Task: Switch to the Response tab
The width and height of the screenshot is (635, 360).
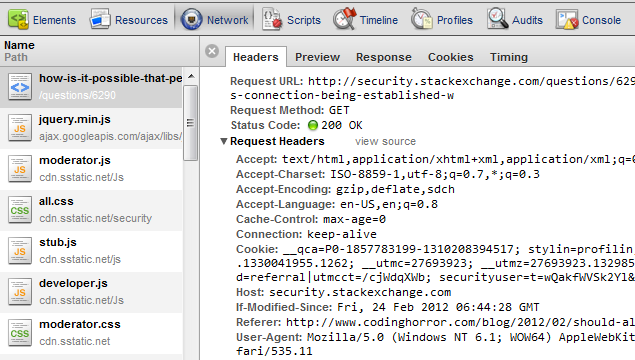Action: (384, 57)
